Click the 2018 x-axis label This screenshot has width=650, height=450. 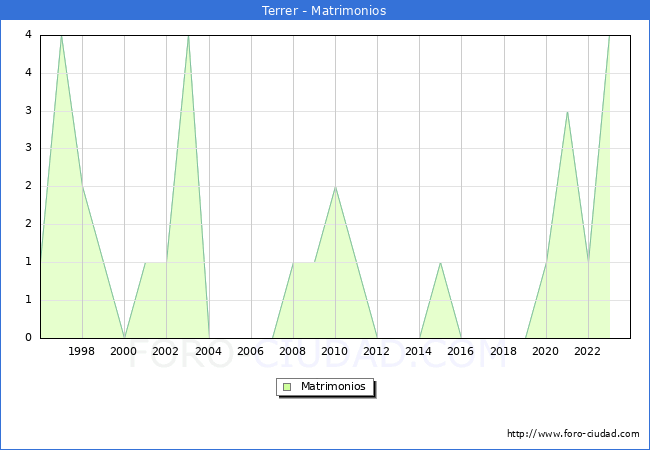pyautogui.click(x=504, y=351)
